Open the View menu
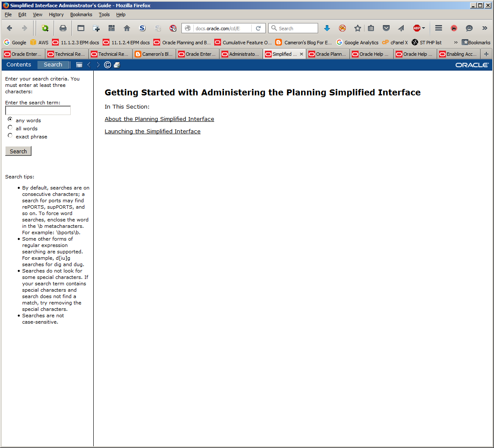494x448 pixels. coord(37,14)
